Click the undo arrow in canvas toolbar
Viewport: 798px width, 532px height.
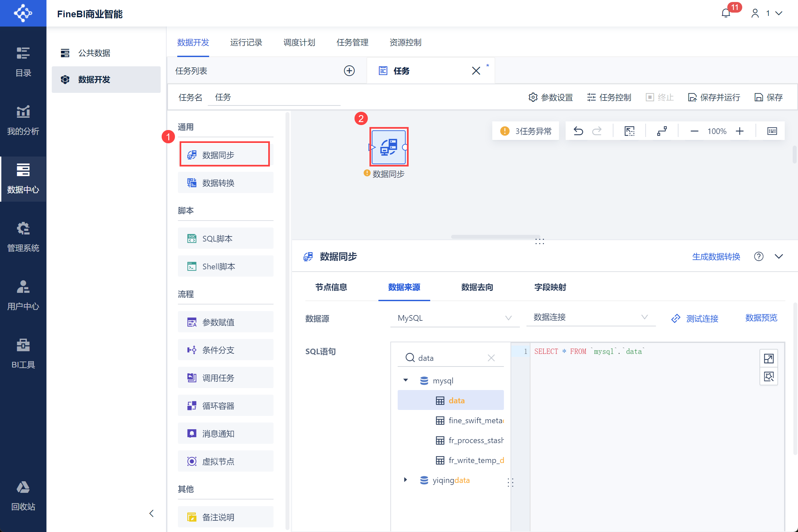point(578,131)
